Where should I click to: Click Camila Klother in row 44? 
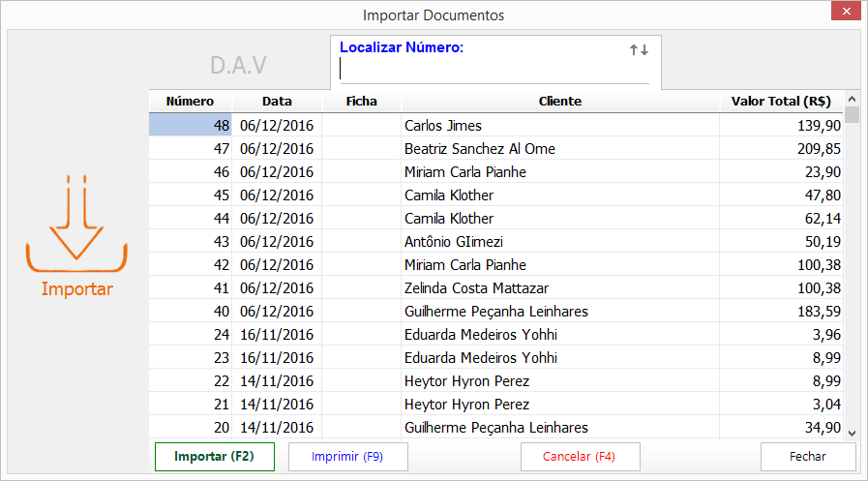point(448,219)
